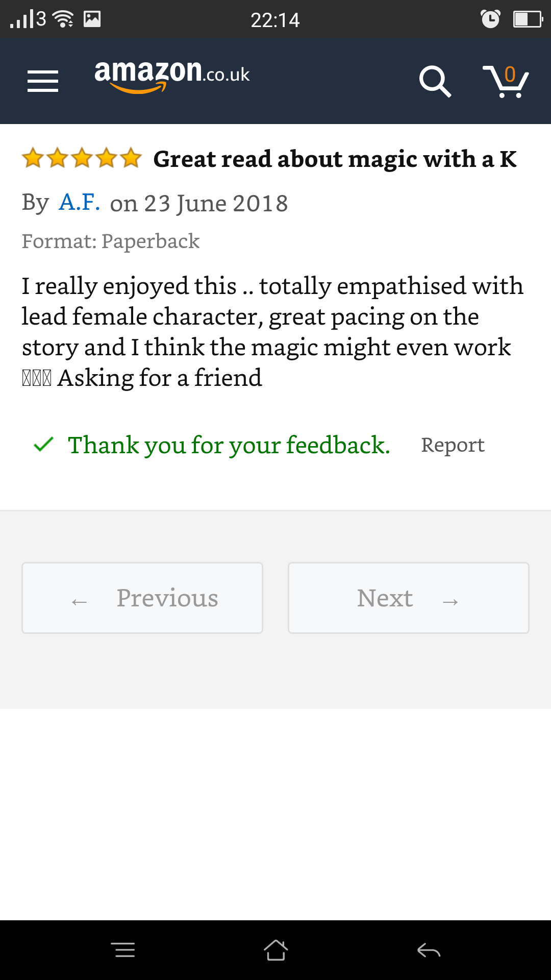Tap the Amazon.co.uk logo
The height and width of the screenshot is (980, 551).
pyautogui.click(x=172, y=76)
